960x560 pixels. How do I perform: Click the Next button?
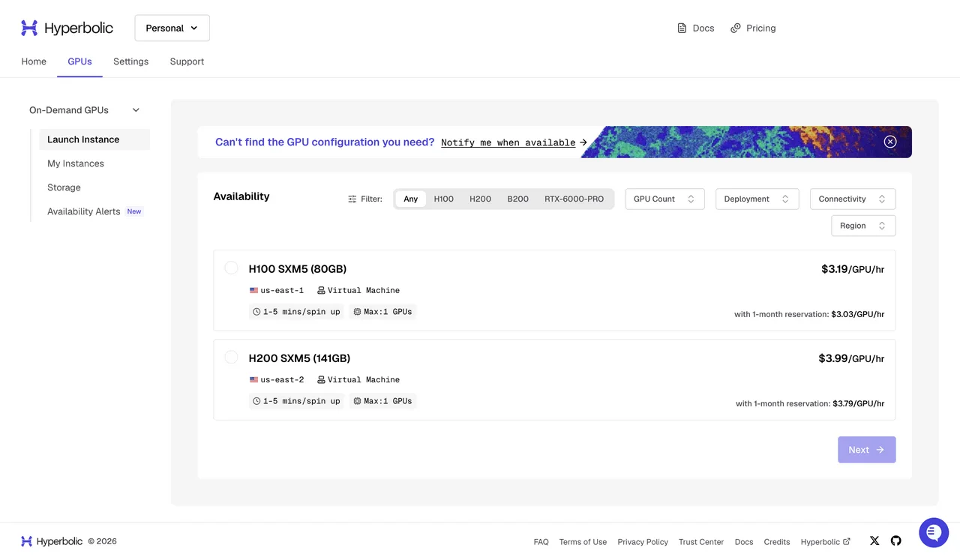(866, 450)
